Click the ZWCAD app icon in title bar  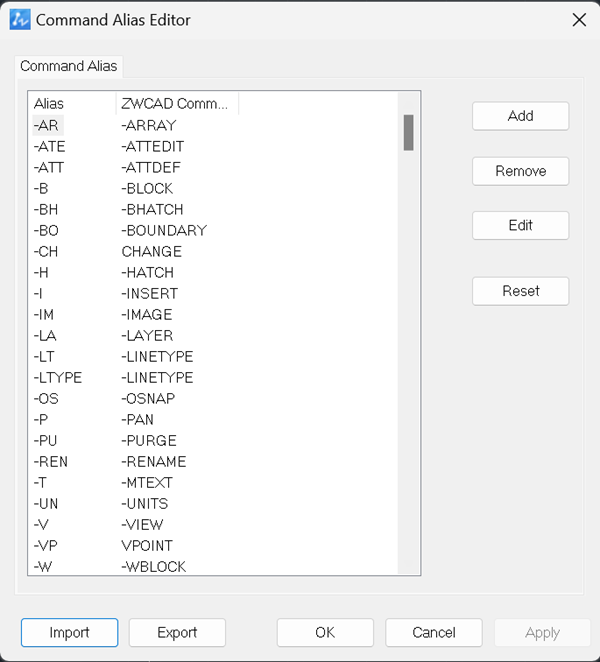click(x=20, y=20)
